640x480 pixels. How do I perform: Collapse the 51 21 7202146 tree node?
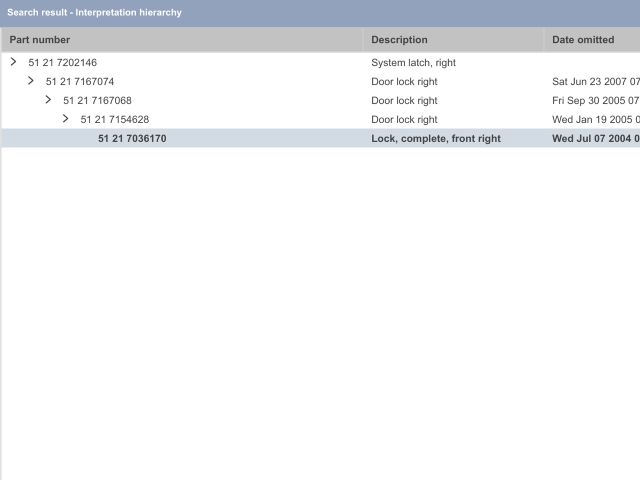click(x=13, y=62)
